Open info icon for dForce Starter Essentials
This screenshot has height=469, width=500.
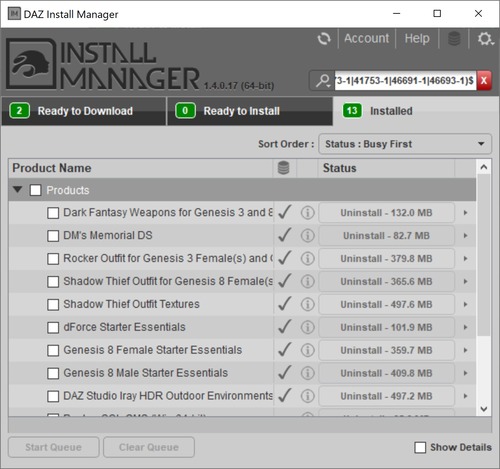pyautogui.click(x=307, y=327)
